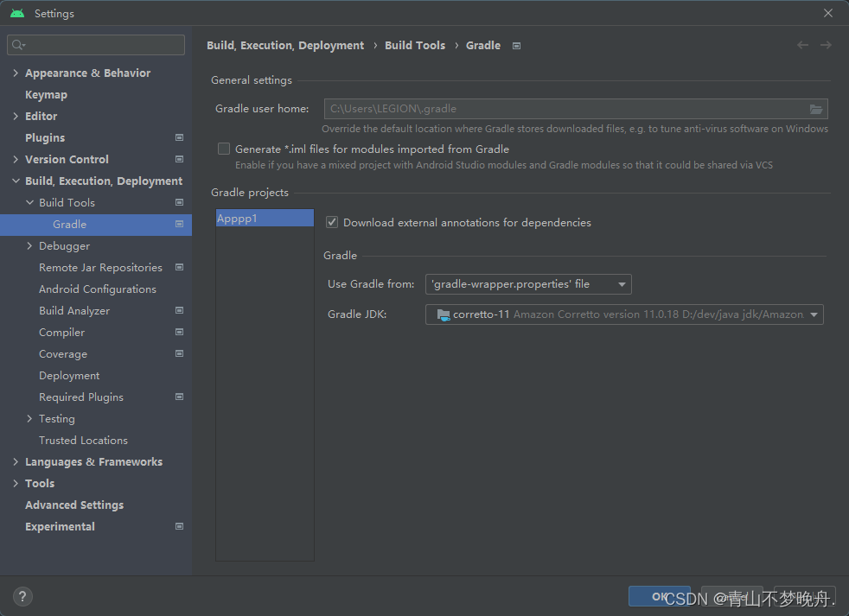
Task: Select the Apppp1 Gradle project
Action: pyautogui.click(x=265, y=218)
